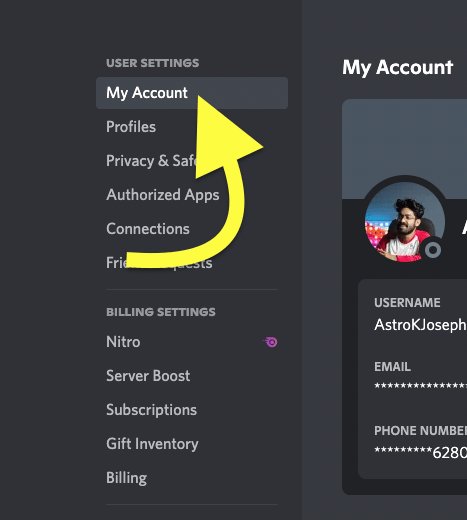Go to Subscriptions settings

point(151,410)
